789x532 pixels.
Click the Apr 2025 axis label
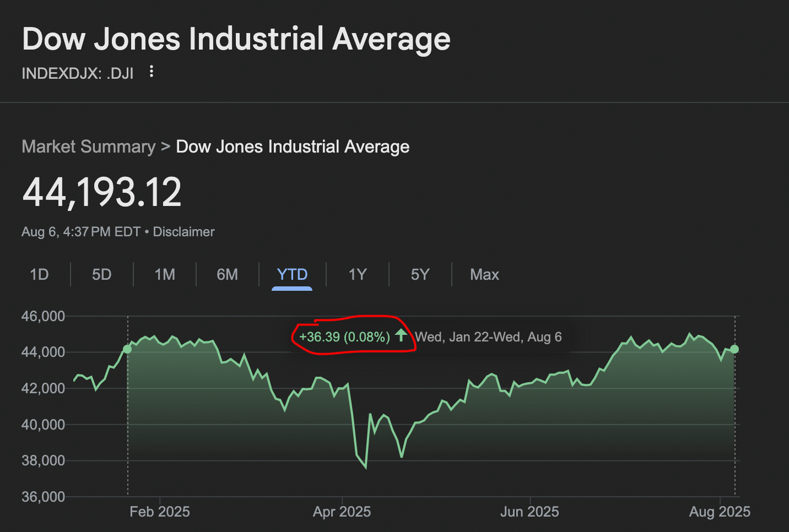[x=342, y=512]
